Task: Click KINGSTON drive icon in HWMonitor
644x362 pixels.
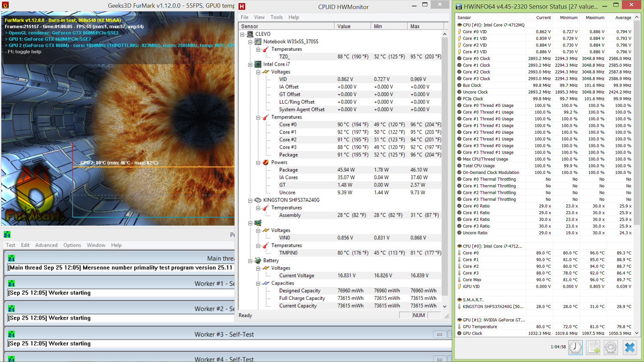Action: (258, 200)
